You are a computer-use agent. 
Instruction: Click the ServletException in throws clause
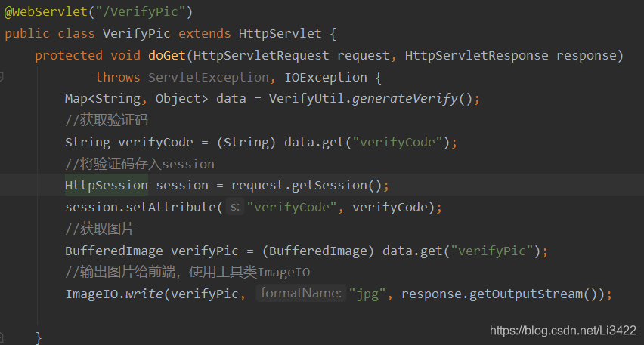[208, 77]
